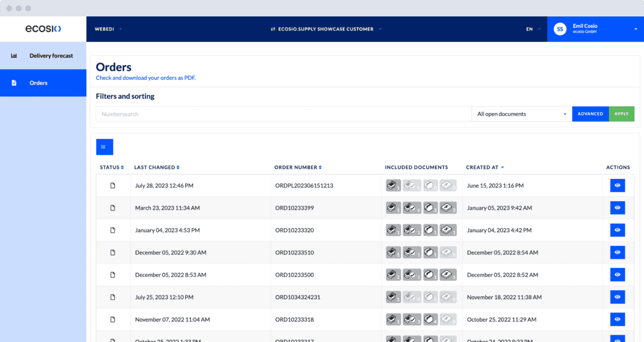Open the All open documents dropdown
Viewport: 644px width, 342px height.
click(521, 114)
